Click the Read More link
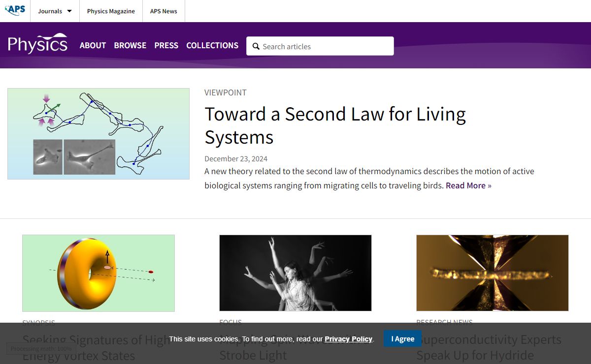The height and width of the screenshot is (364, 591). (468, 185)
